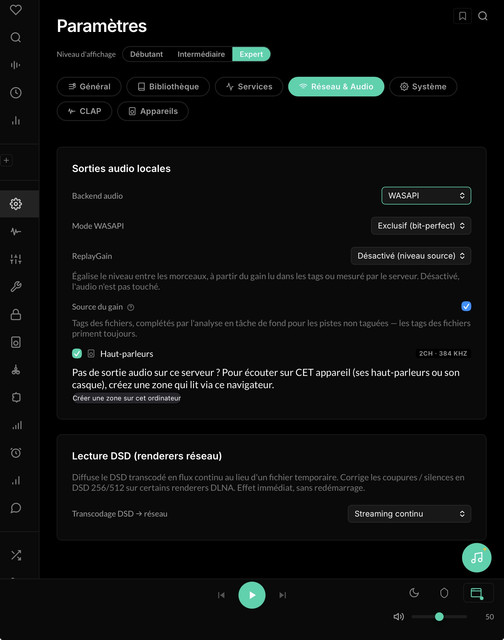The image size is (504, 640).
Task: Open the three-bar chart icon below alarm clock
Action: pyautogui.click(x=16, y=480)
